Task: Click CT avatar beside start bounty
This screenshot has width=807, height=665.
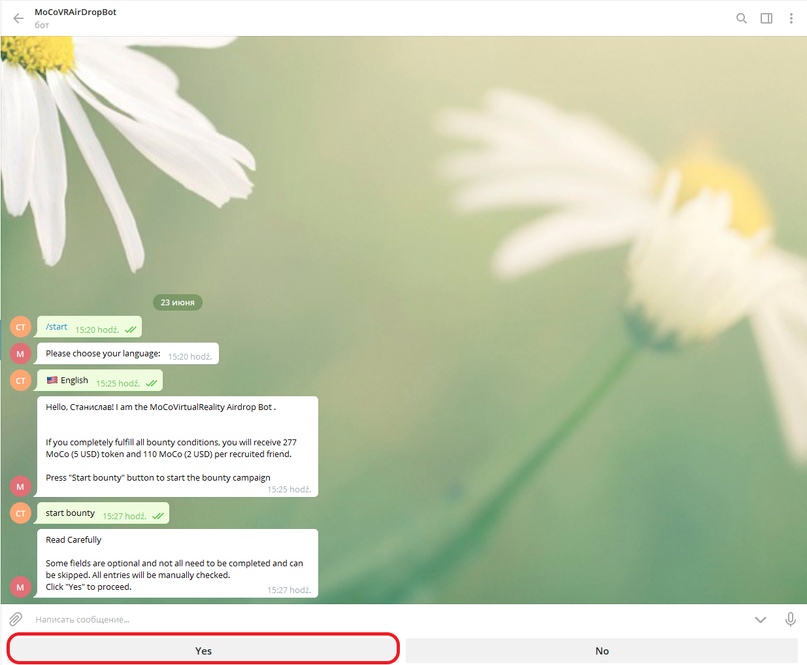Action: point(20,513)
